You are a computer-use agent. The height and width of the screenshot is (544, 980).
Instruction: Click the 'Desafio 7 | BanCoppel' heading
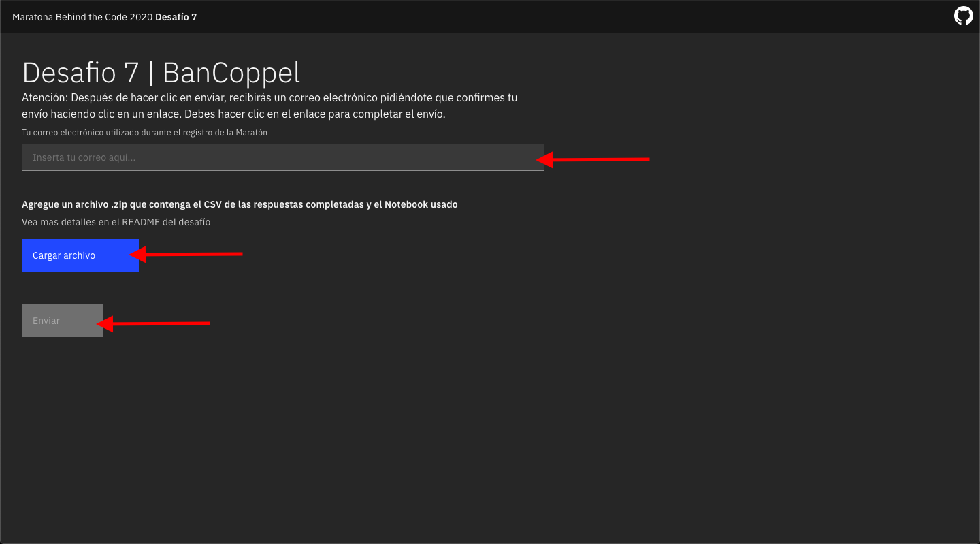[x=161, y=73]
